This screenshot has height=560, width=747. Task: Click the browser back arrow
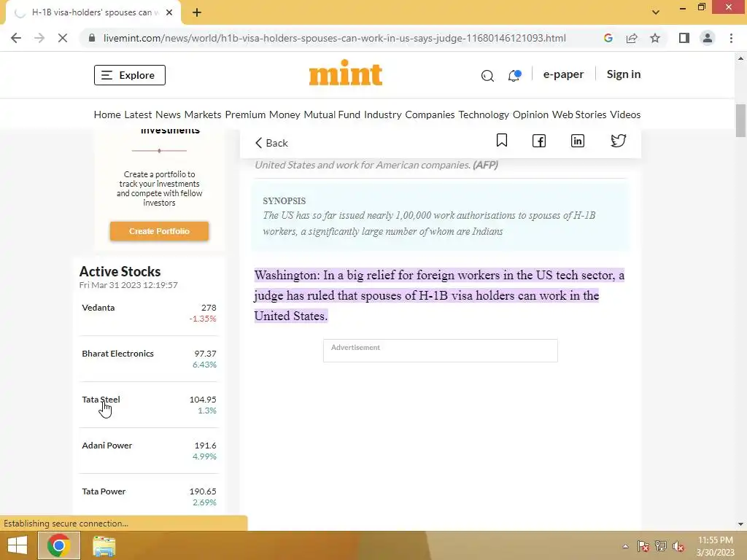[16, 38]
